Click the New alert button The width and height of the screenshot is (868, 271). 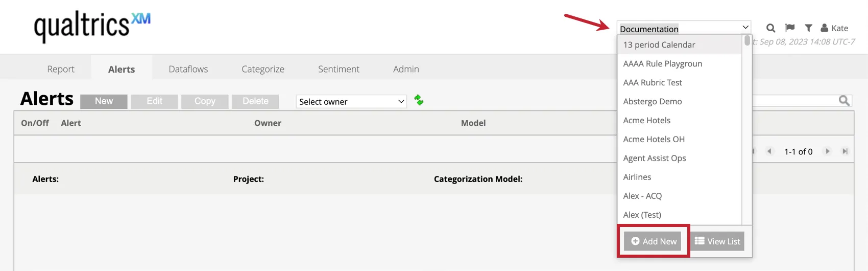(x=104, y=101)
